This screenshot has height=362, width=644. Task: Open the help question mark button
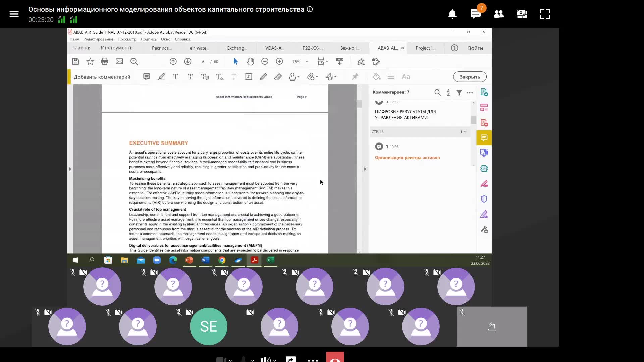pyautogui.click(x=454, y=48)
